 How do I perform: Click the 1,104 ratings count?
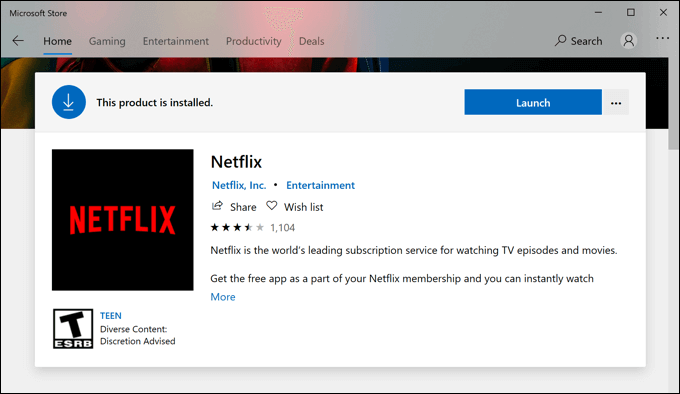coord(282,228)
